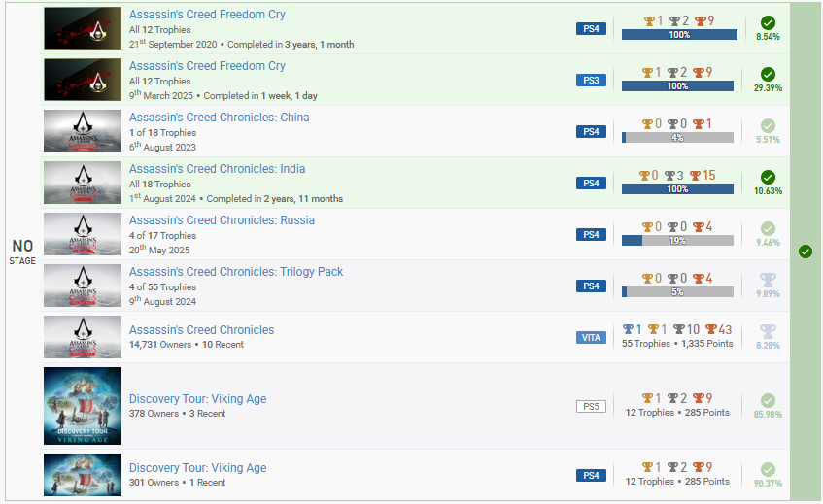This screenshot has width=823, height=504.
Task: Click '301 Owners • 1 Recent' text
Action: pyautogui.click(x=178, y=482)
